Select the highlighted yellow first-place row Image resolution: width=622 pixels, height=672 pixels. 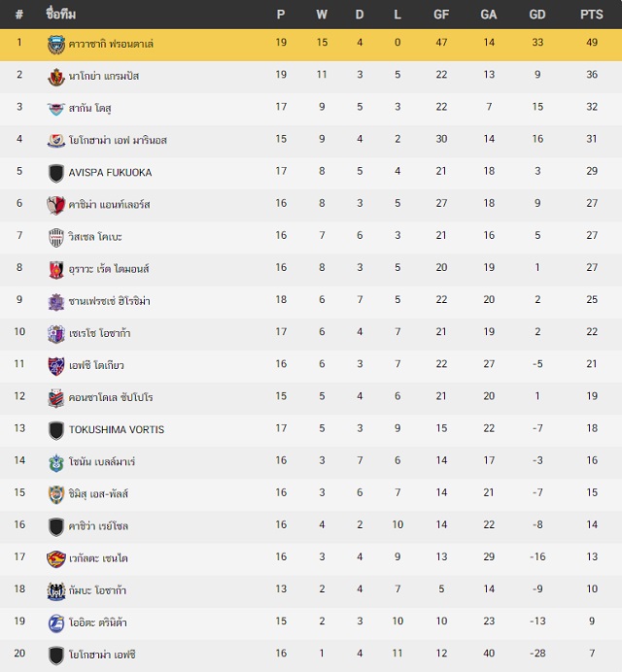click(311, 45)
